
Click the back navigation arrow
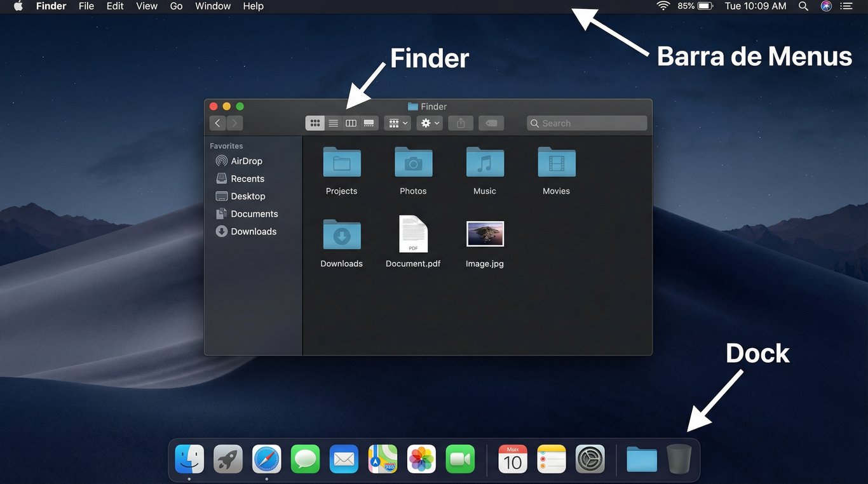coord(218,123)
